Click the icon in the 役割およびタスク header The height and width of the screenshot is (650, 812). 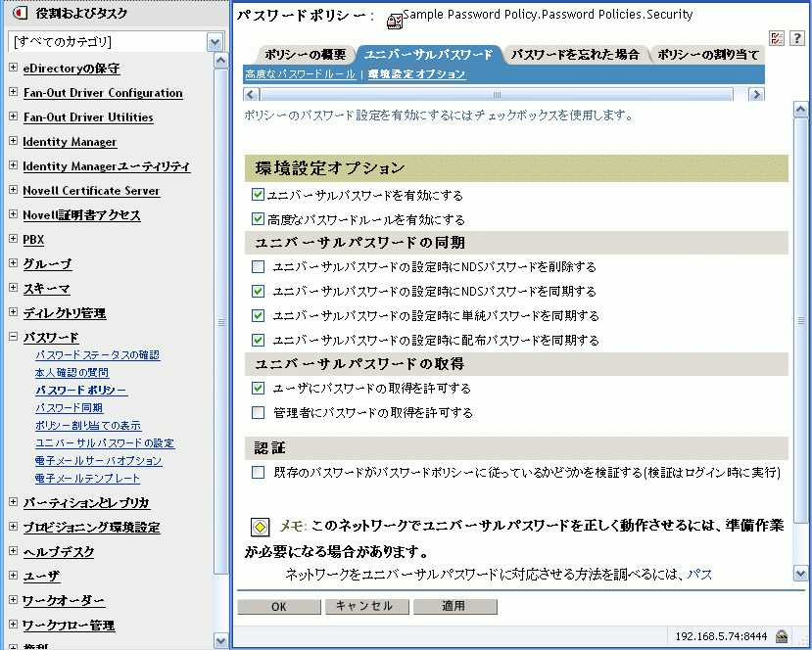pyautogui.click(x=16, y=13)
